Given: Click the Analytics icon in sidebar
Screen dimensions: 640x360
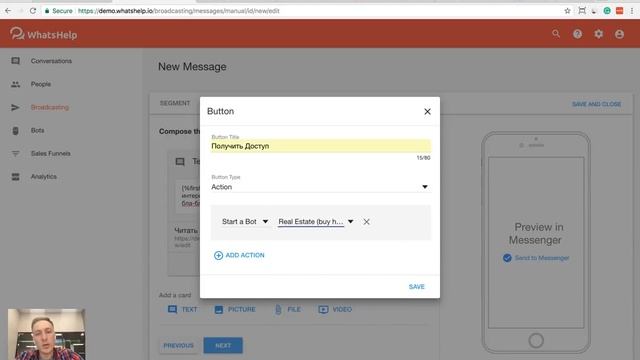Looking at the screenshot, I should [16, 177].
